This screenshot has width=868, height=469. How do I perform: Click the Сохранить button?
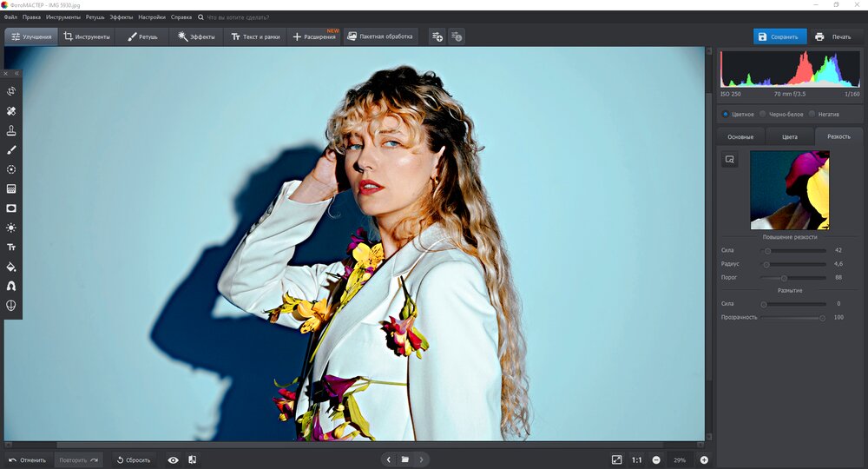(x=779, y=36)
